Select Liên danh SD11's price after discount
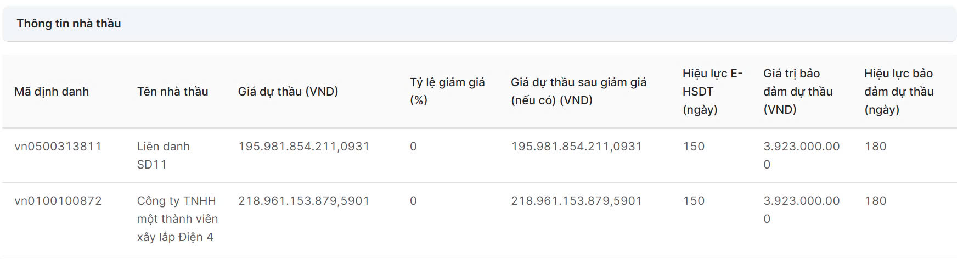 (x=576, y=147)
